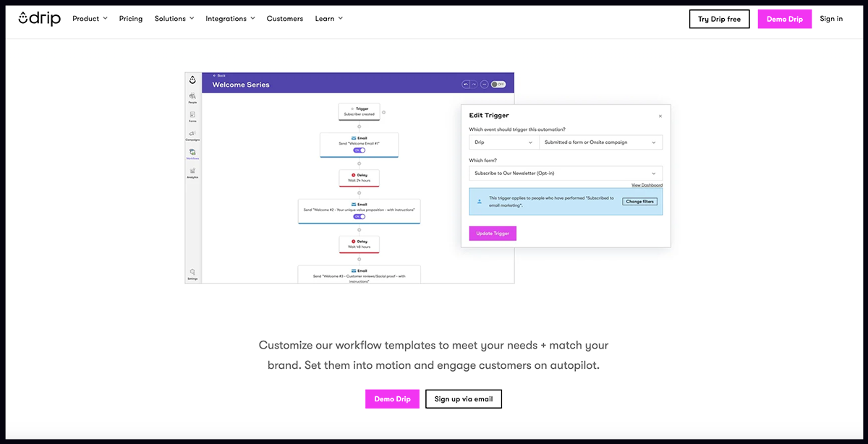Image resolution: width=868 pixels, height=444 pixels.
Task: Open the People sidebar icon
Action: coord(192,97)
